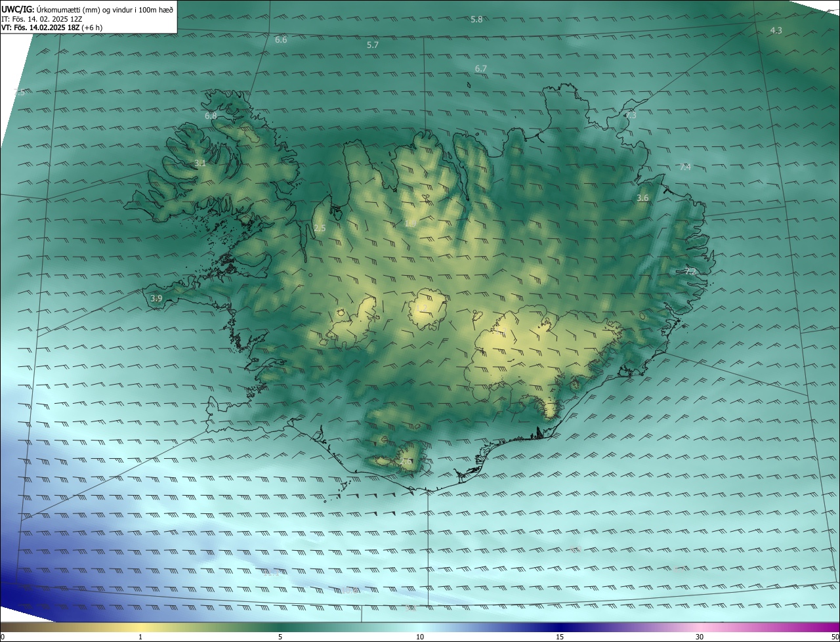Click the colorbar tick label 30

pyautogui.click(x=700, y=637)
